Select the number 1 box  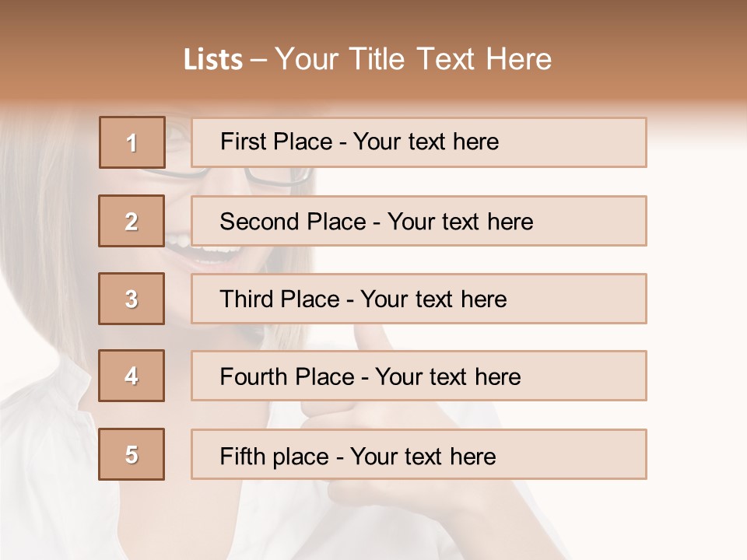point(132,142)
